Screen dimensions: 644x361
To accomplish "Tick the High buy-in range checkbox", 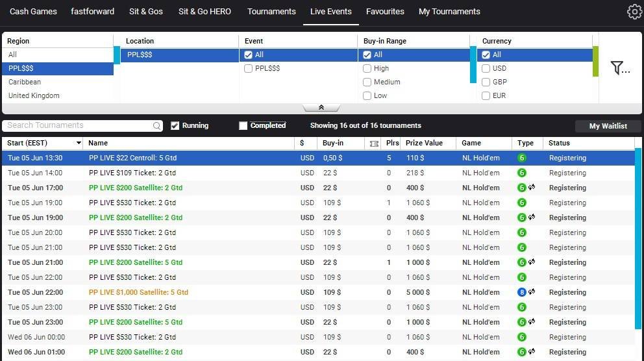I will (367, 69).
